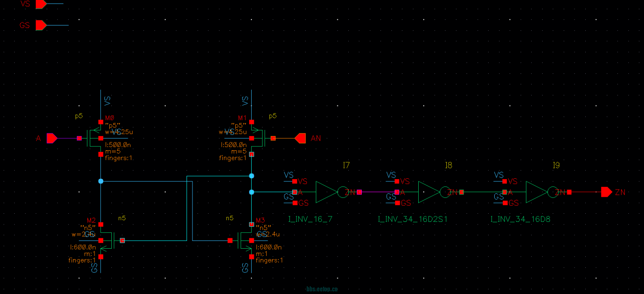Click the I_INV_16_7 cell name label
Image resolution: width=644 pixels, height=294 pixels.
point(310,219)
